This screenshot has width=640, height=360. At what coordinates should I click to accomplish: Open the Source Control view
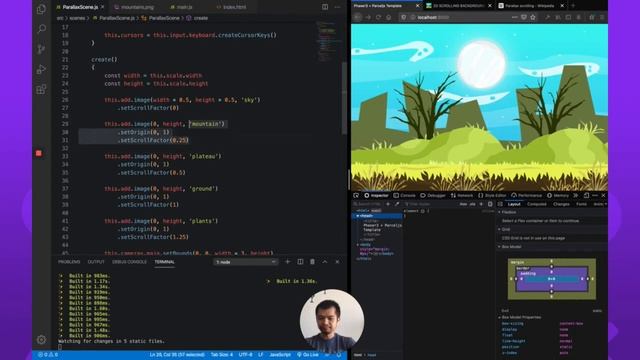click(x=41, y=49)
